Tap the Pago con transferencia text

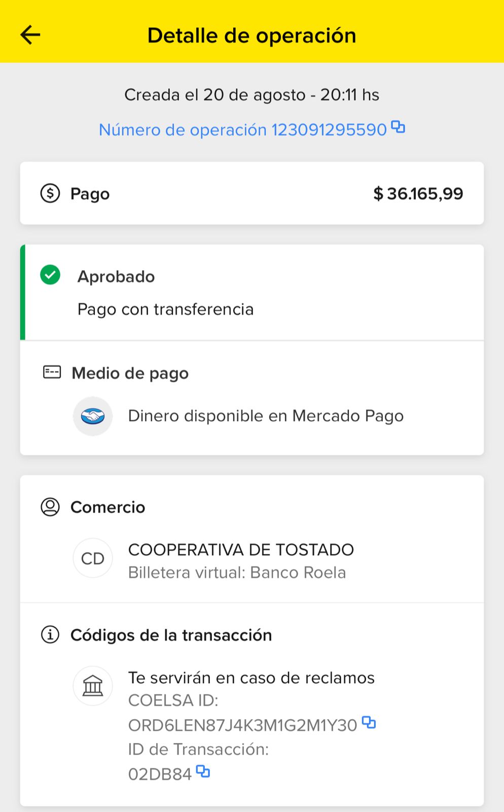point(165,309)
